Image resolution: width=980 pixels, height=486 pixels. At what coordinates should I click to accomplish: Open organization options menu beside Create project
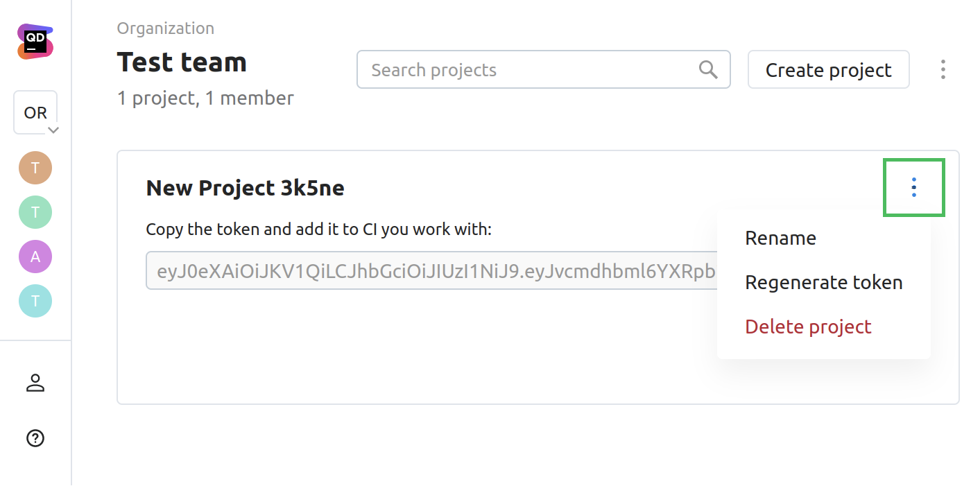[x=943, y=69]
